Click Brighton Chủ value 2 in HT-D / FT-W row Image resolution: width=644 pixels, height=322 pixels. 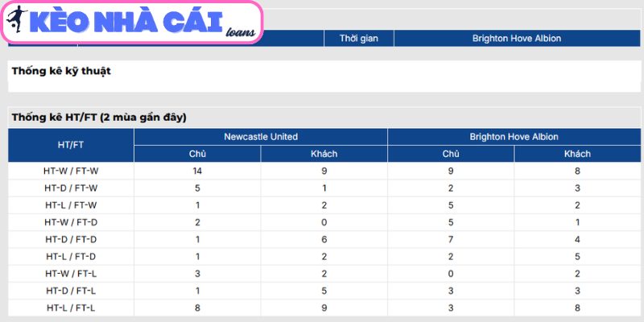pos(451,188)
